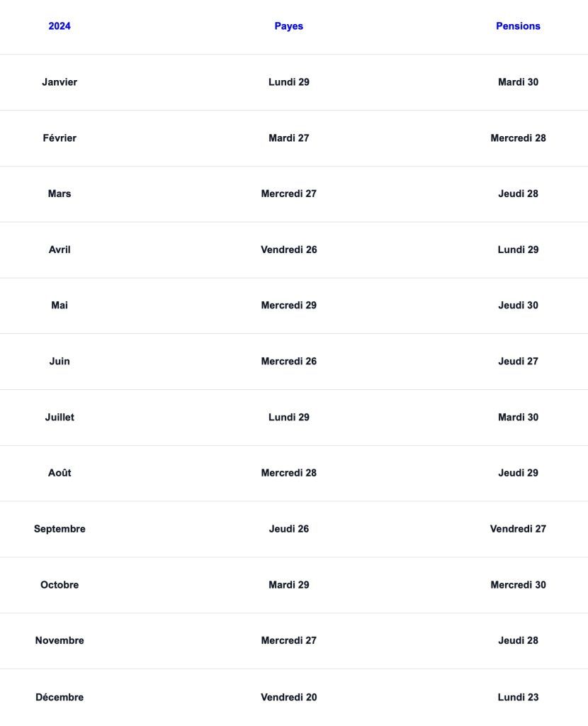Click the Mars payes date Mercredi 27
The image size is (588, 726).
click(x=289, y=194)
